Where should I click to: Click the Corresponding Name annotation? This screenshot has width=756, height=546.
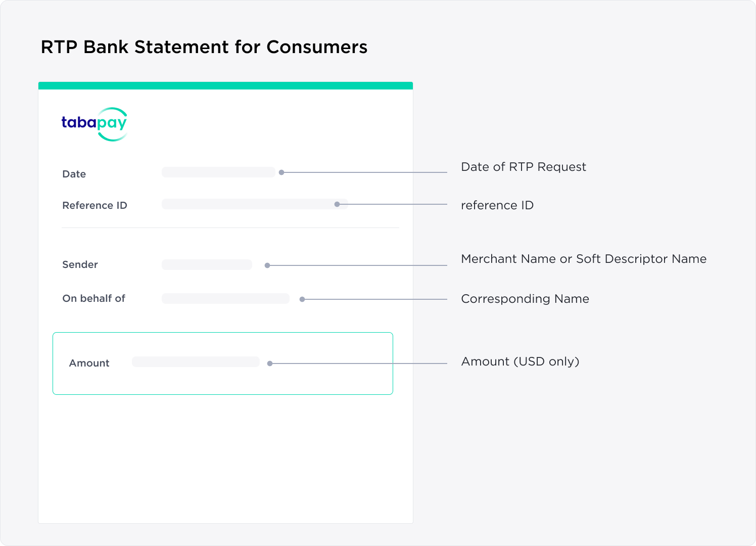pos(525,299)
